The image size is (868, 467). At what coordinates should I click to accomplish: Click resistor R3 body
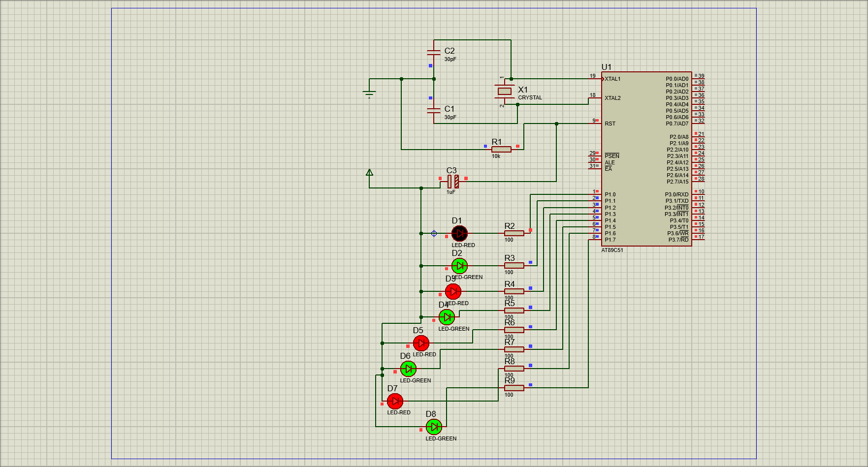pyautogui.click(x=514, y=266)
